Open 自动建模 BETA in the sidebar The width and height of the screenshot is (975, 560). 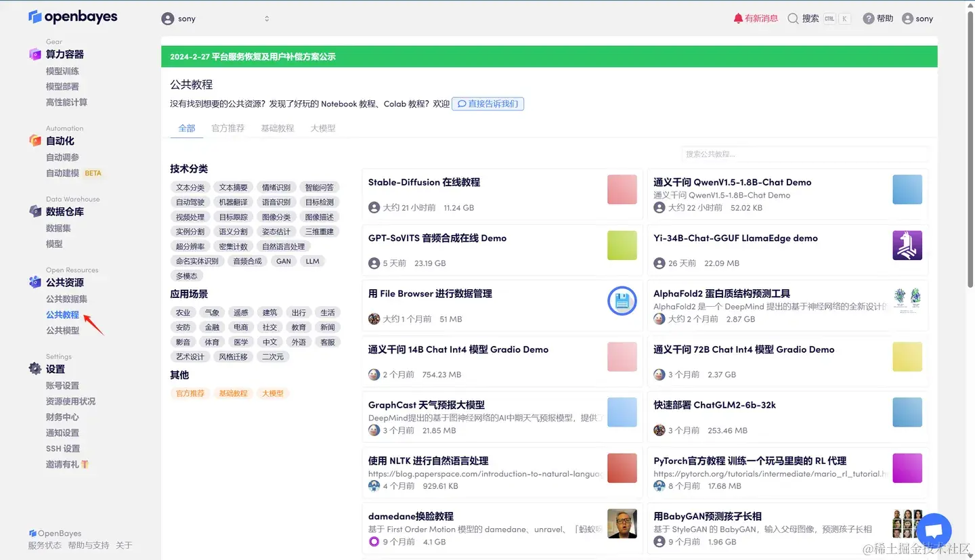(x=74, y=173)
